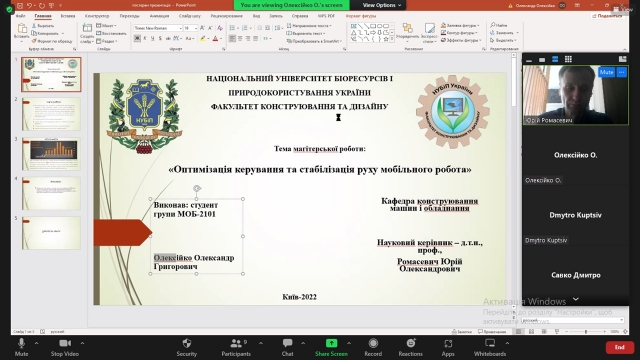Toggle left text alignment button
640x360 pixels.
(x=232, y=38)
